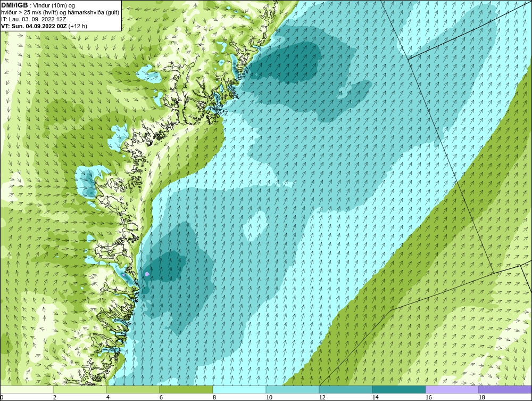Click the small purple wind maximum spot near coast
The image size is (532, 401).
(147, 274)
